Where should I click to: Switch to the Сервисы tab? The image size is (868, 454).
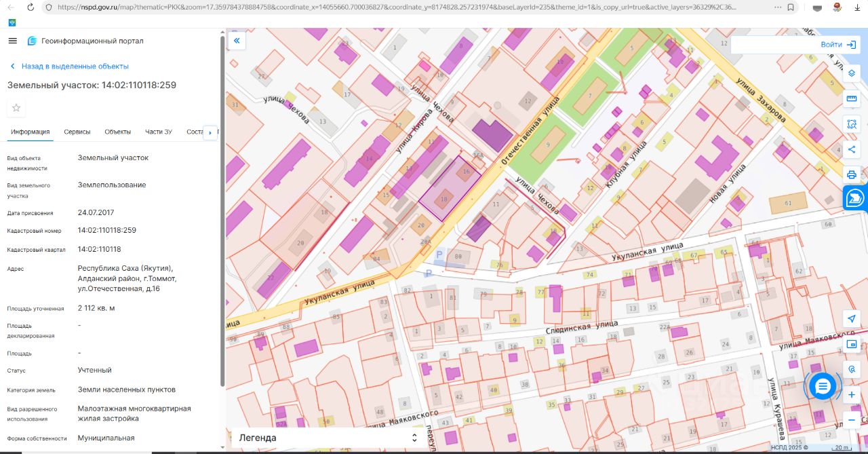77,132
